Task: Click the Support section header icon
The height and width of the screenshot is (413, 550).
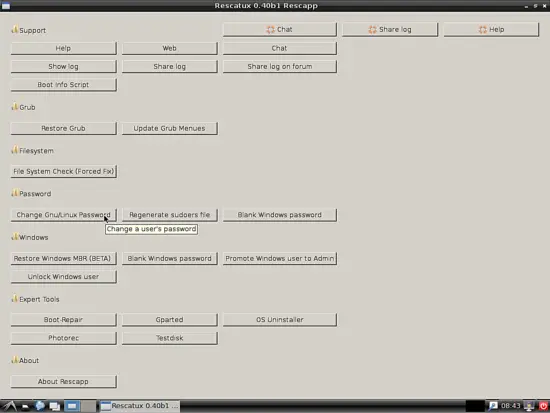Action: click(14, 29)
